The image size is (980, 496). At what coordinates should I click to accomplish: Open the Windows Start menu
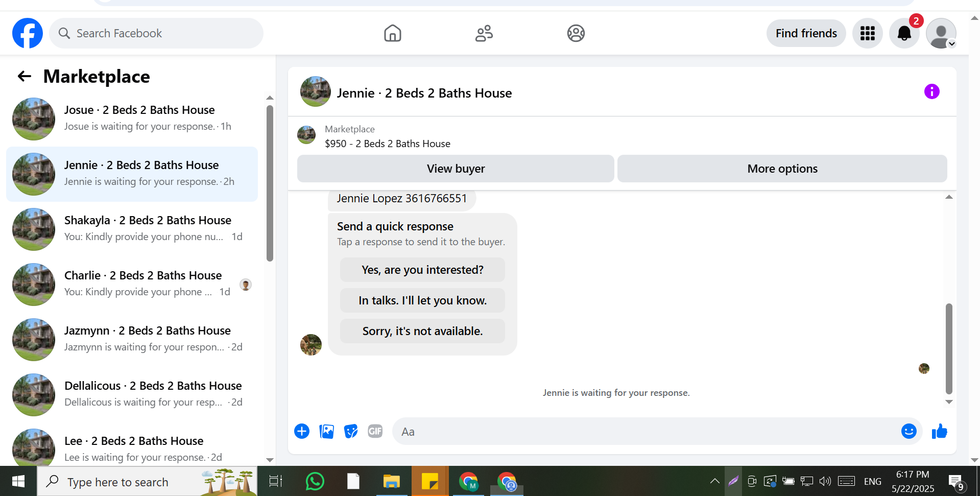tap(18, 481)
